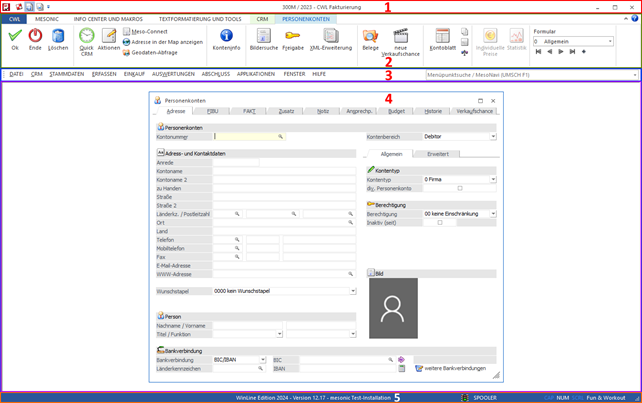Open the Kontoblatt ribbon icon
642x403 pixels.
[x=441, y=38]
